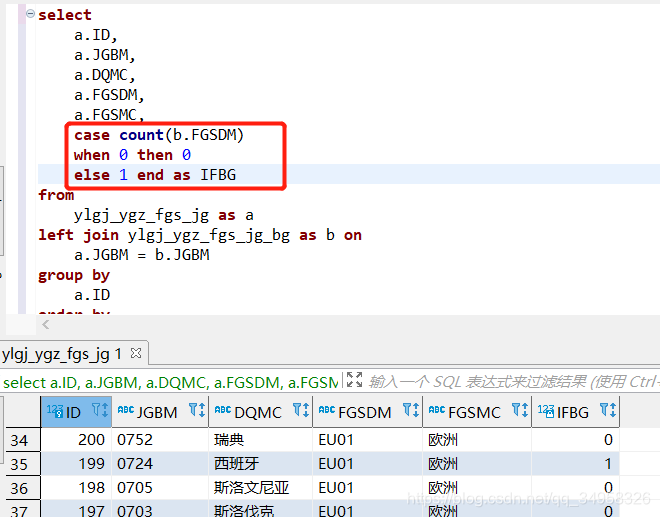This screenshot has width=660, height=517.
Task: Click the ABC type icon in FGSMC header
Action: [436, 410]
